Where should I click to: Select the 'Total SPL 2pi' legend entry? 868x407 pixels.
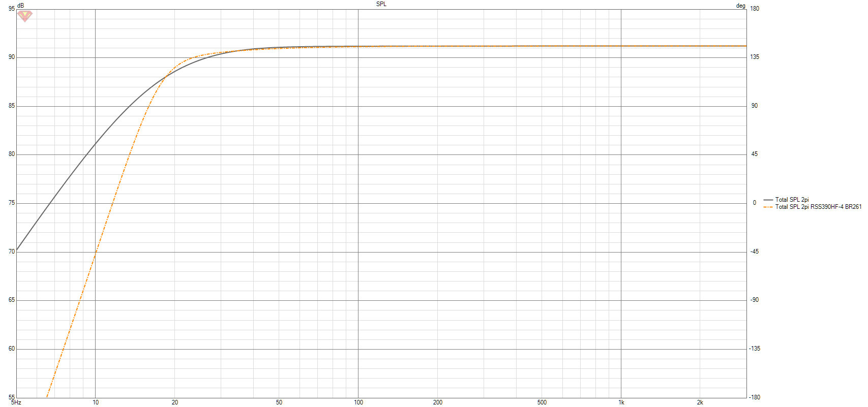[x=792, y=200]
